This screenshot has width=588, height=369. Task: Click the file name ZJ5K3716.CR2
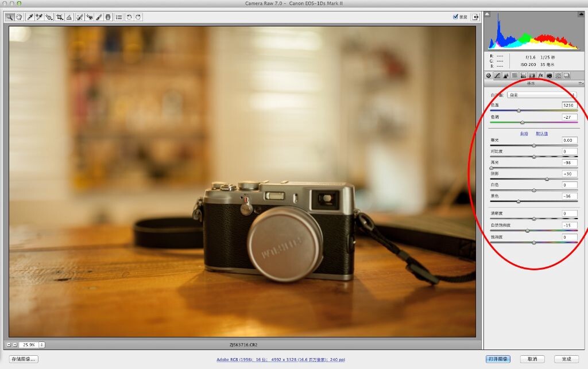[243, 345]
